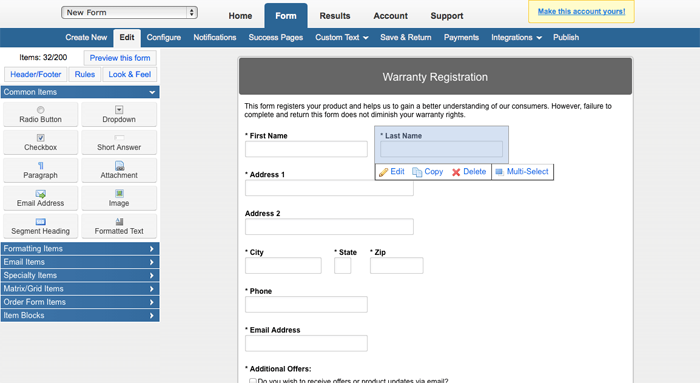
Task: Open the Configure submenu item
Action: [164, 37]
